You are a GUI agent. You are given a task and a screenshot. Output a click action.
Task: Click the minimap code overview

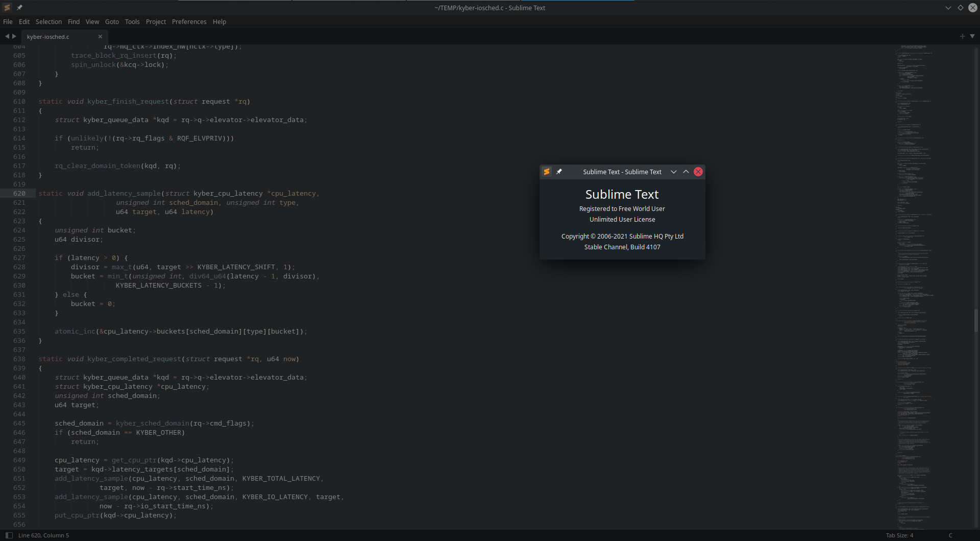click(x=914, y=286)
